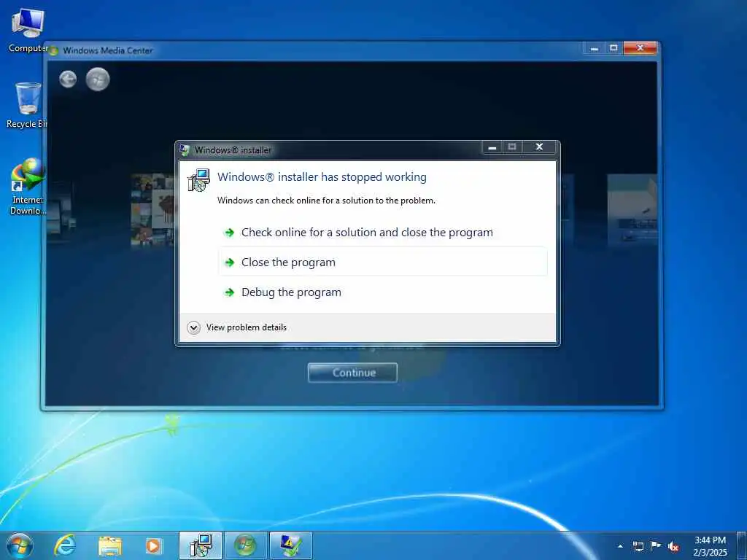Click the installer icon beside the error heading
747x560 pixels.
[198, 180]
